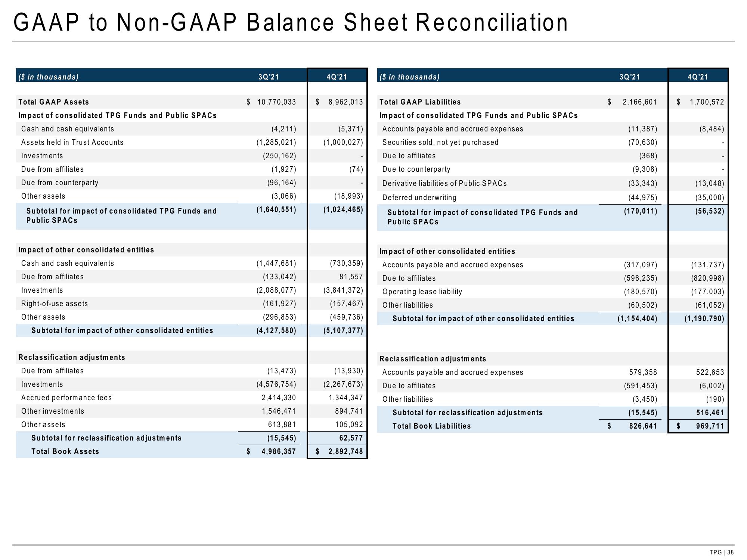This screenshot has height=560, width=747.
Task: Click the 4Q'21 Total GAAP Assets value 8,962,013
Action: click(x=345, y=102)
